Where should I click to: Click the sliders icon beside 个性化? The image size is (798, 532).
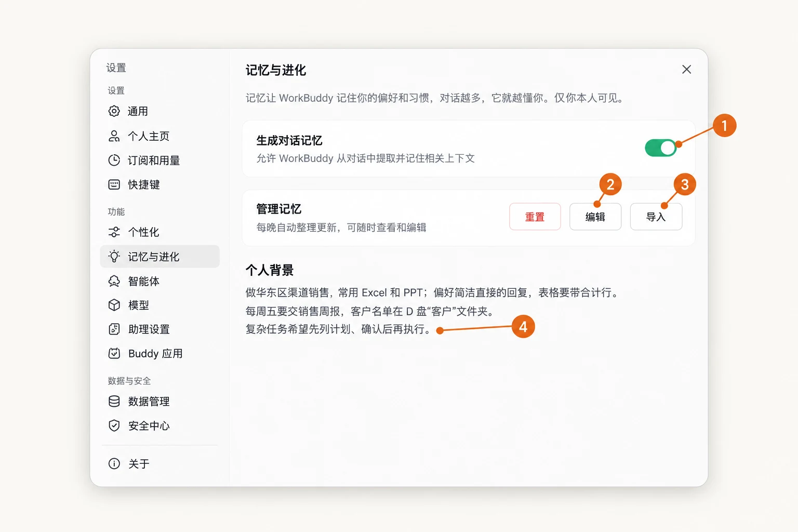coord(114,232)
